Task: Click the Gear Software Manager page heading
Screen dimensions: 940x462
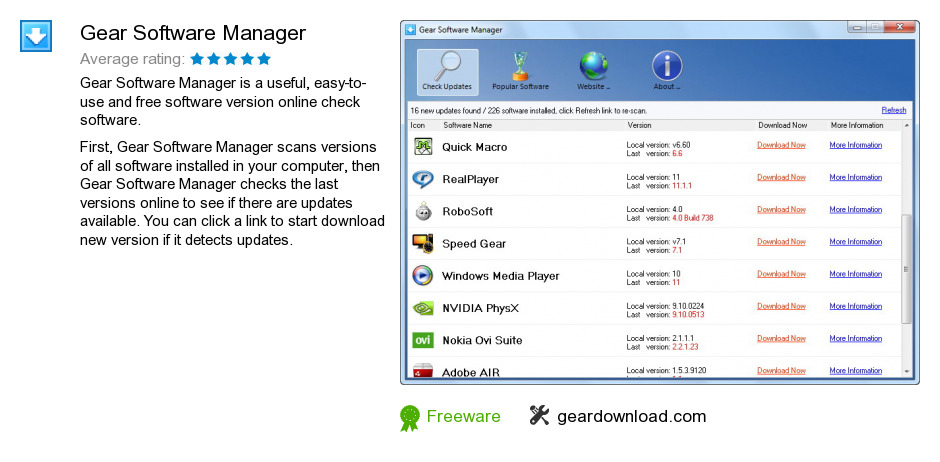Action: pyautogui.click(x=193, y=33)
